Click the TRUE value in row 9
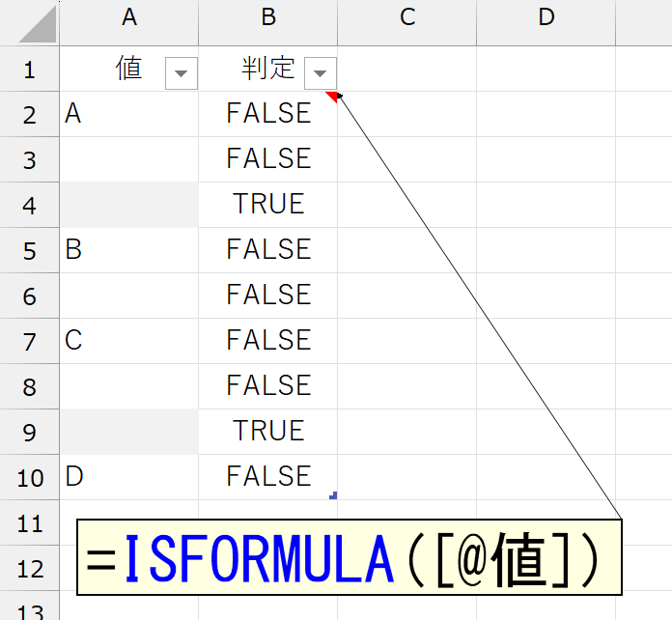The height and width of the screenshot is (620, 672). (268, 432)
